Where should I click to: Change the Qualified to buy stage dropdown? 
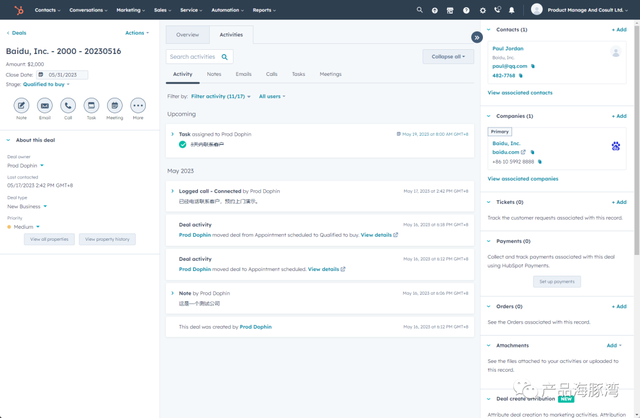[46, 84]
